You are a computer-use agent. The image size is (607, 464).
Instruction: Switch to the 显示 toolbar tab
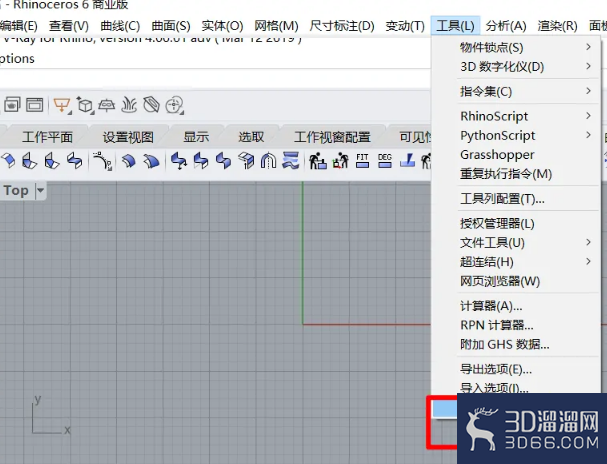click(x=196, y=137)
